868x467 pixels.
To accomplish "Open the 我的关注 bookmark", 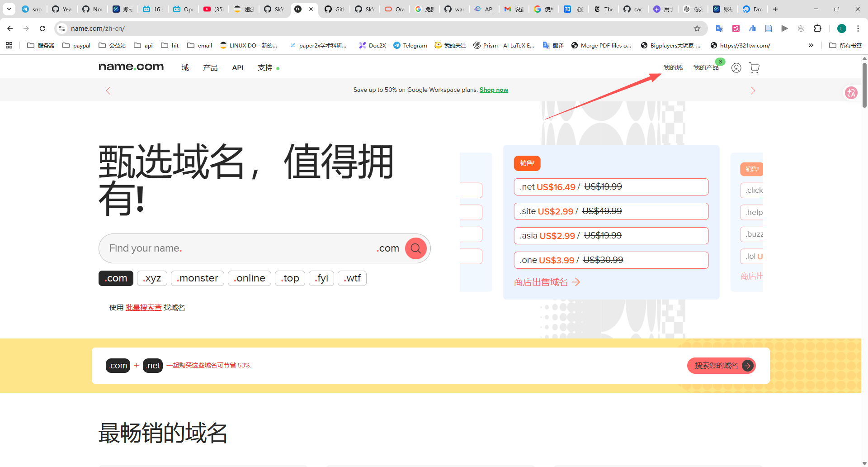I will (x=450, y=45).
